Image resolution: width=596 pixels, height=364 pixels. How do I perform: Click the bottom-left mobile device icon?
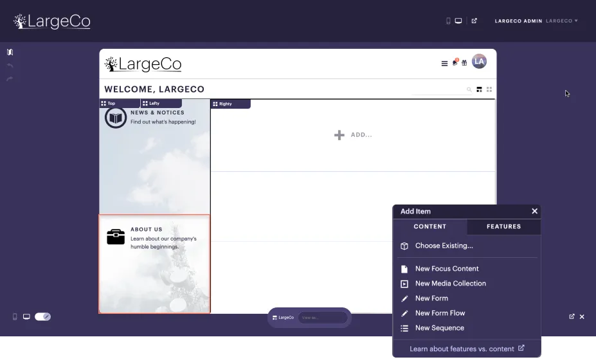coord(15,316)
